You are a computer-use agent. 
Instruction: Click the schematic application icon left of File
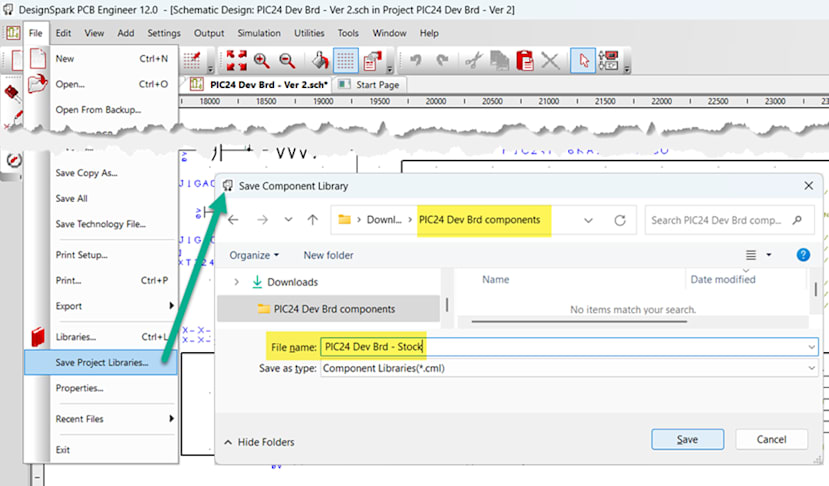(13, 33)
